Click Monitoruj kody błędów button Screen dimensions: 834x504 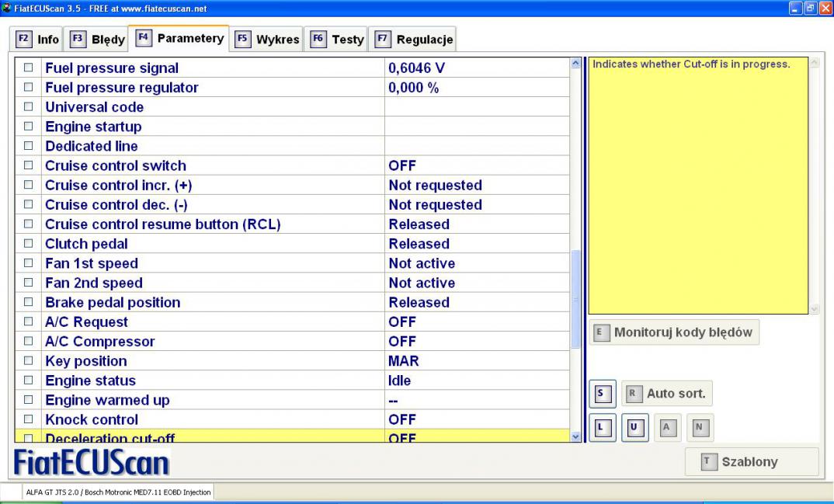coord(674,332)
